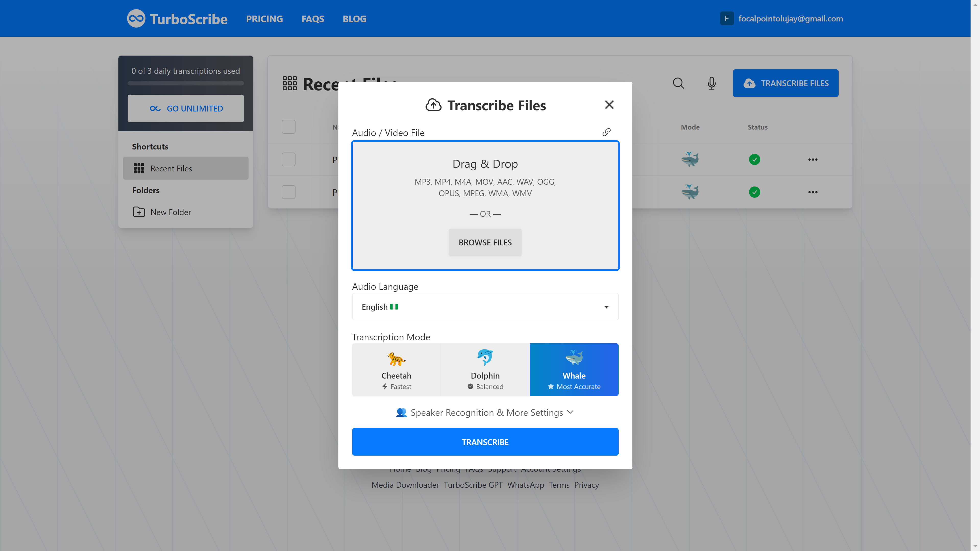The image size is (980, 551).
Task: Check the second file row checkbox
Action: tap(288, 192)
